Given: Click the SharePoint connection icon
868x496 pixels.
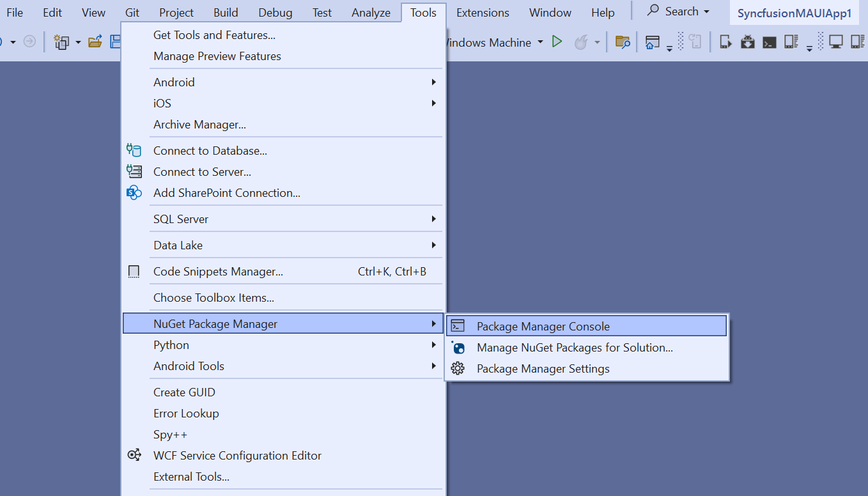Looking at the screenshot, I should pyautogui.click(x=134, y=192).
